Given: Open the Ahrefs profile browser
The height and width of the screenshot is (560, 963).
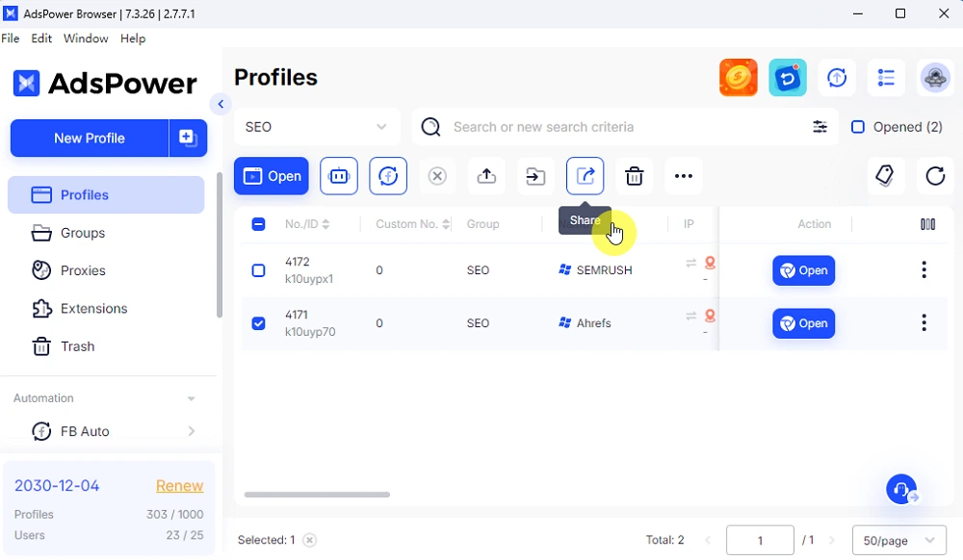Looking at the screenshot, I should tap(803, 323).
